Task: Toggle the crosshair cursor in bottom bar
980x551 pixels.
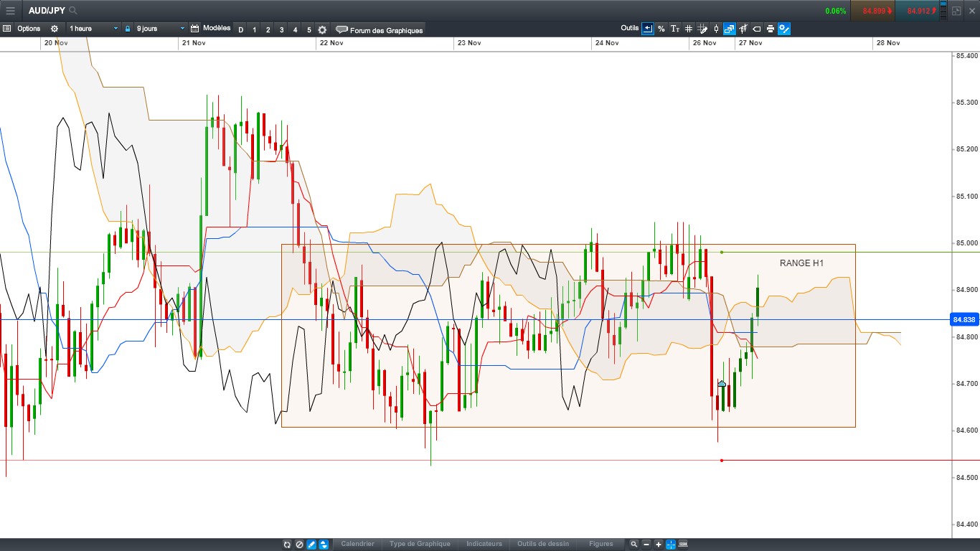Action: 671,544
